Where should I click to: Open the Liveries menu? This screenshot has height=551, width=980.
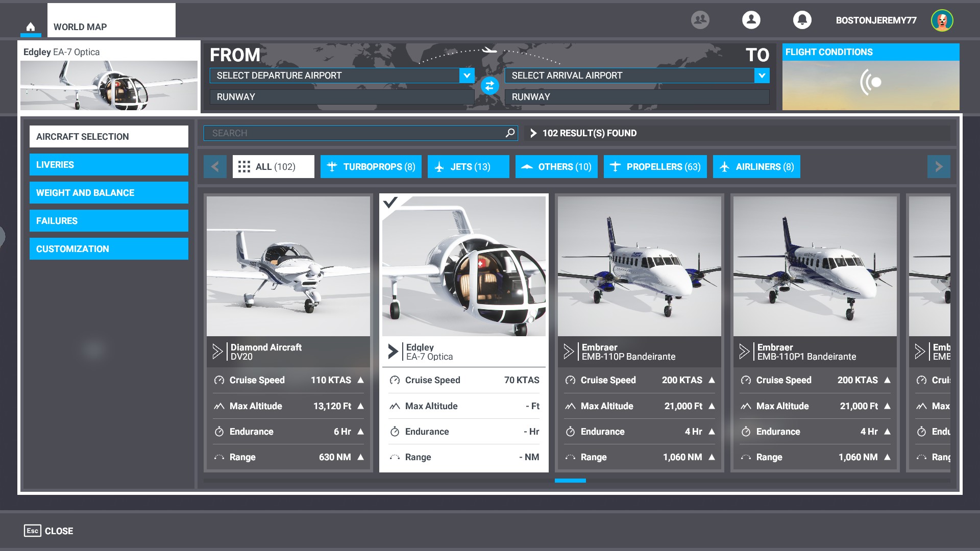click(x=109, y=165)
